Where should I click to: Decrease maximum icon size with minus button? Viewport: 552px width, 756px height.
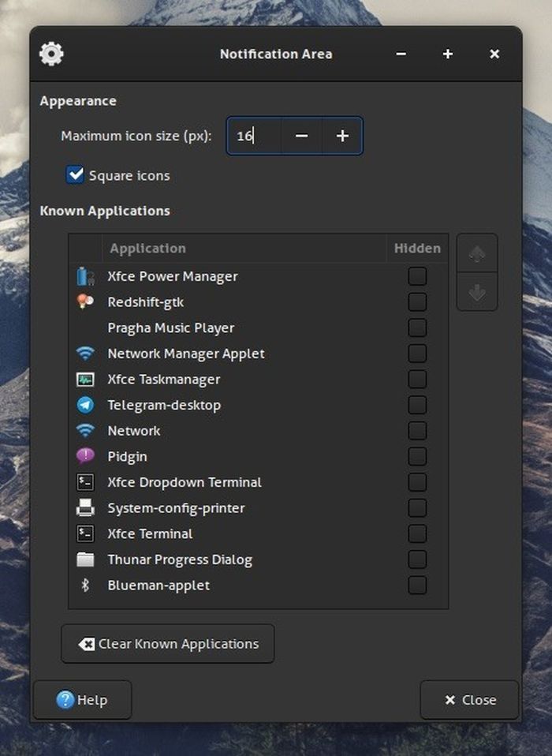click(301, 136)
